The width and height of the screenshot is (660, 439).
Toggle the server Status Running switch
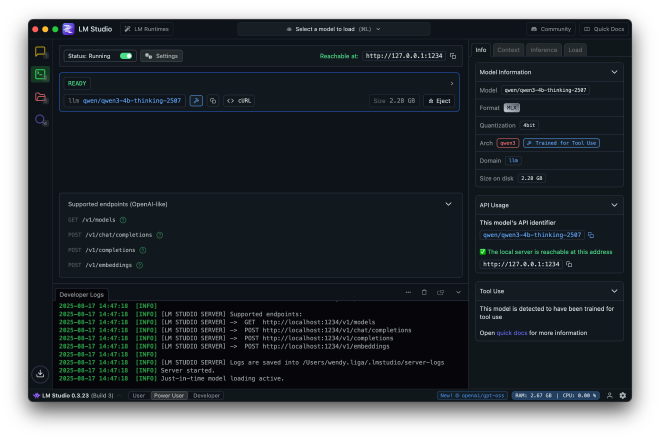(126, 56)
